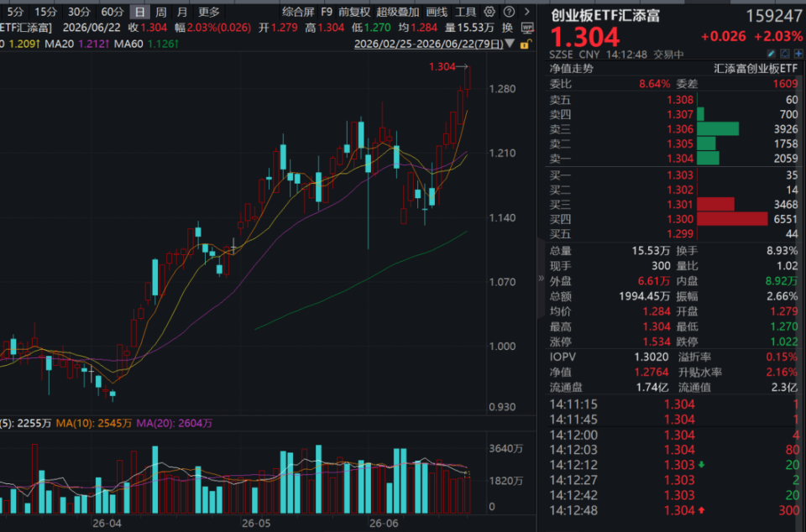Click the 26-05 date marker on time axis
Screen dimensions: 806x532
256,524
